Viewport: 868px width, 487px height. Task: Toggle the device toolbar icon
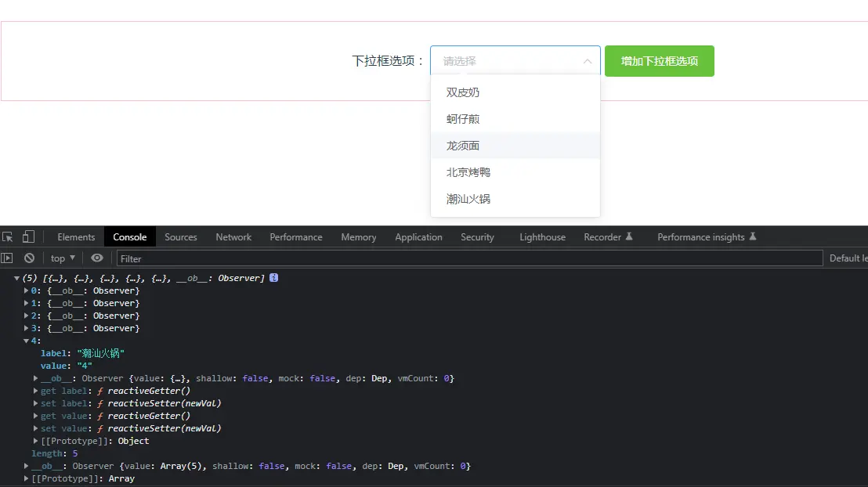pos(28,237)
